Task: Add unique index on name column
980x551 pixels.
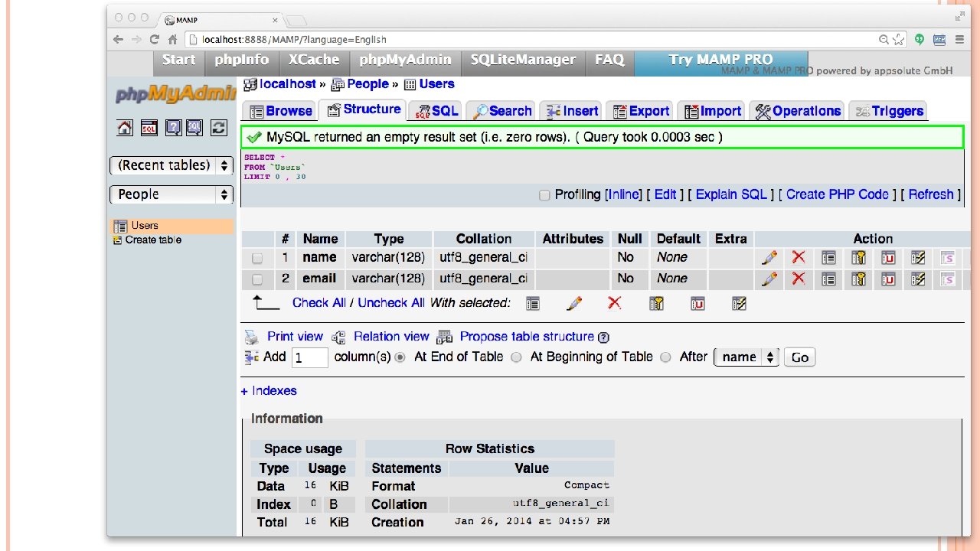Action: 888,258
